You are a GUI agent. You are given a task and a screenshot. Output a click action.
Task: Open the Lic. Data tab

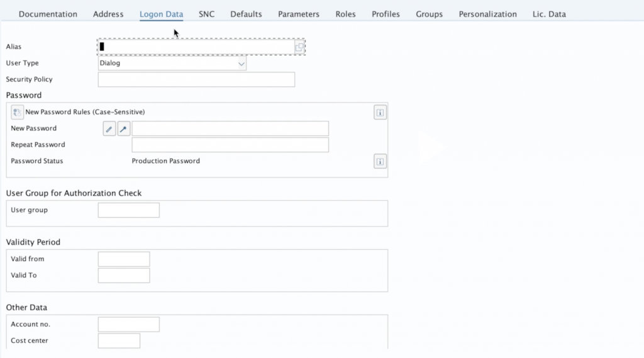(549, 14)
